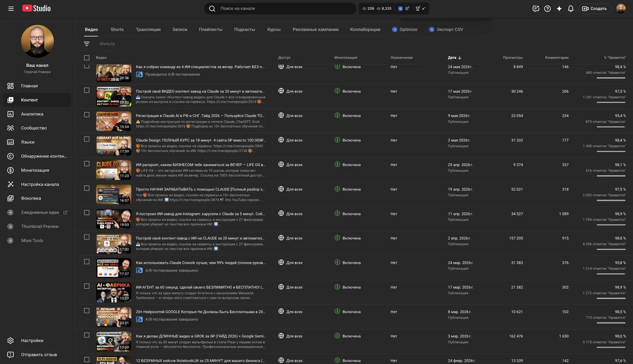This screenshot has height=364, width=633.
Task: Open the hamburger navigation menu
Action: 11,8
